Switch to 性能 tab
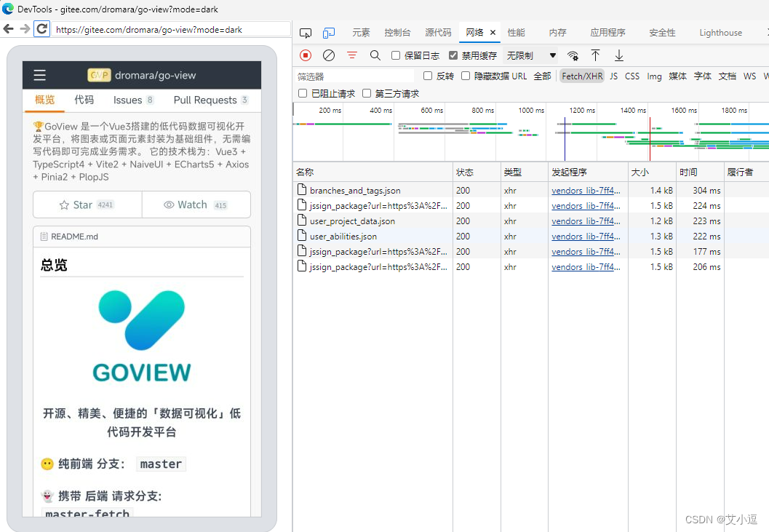The height and width of the screenshot is (532, 769). click(516, 33)
